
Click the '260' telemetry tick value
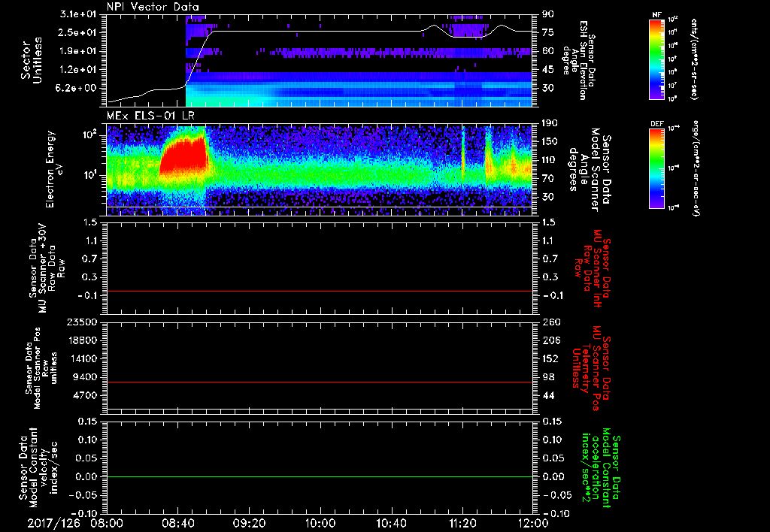click(550, 322)
